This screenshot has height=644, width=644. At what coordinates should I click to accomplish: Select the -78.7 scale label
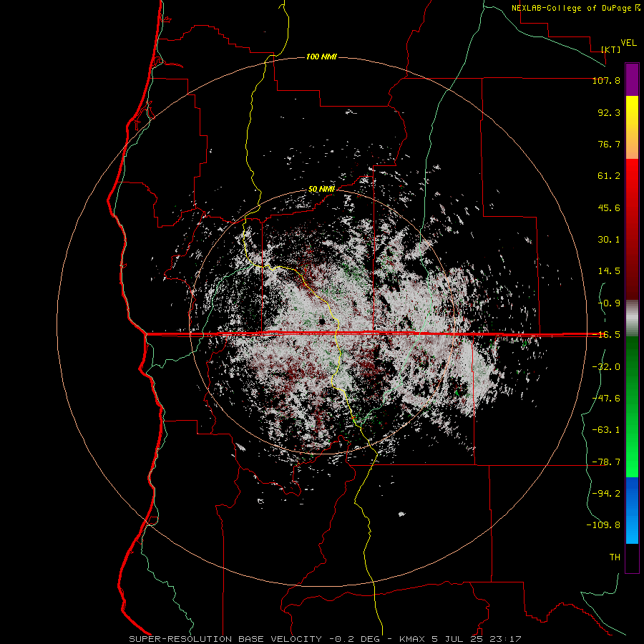click(x=606, y=462)
